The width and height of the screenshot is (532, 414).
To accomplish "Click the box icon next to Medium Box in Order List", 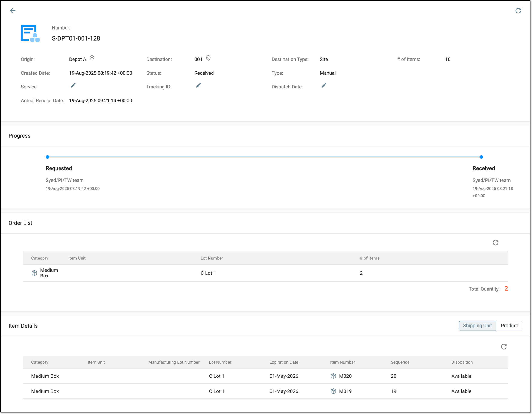I will [34, 273].
